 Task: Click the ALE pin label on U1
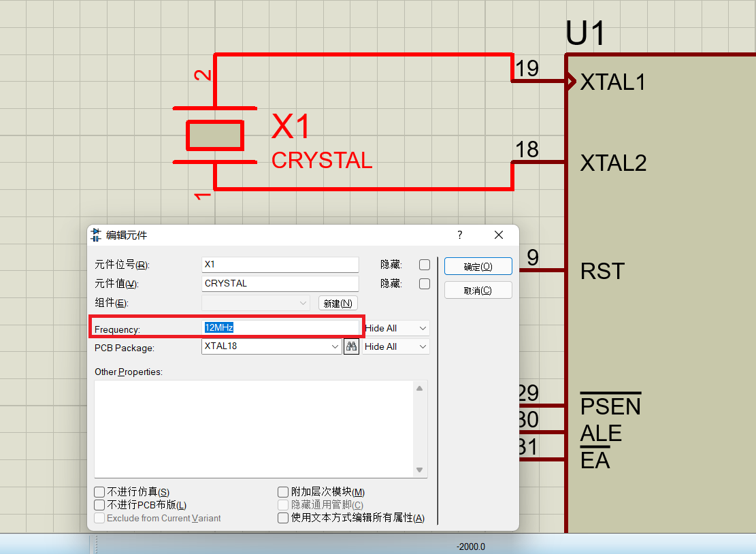pos(601,433)
